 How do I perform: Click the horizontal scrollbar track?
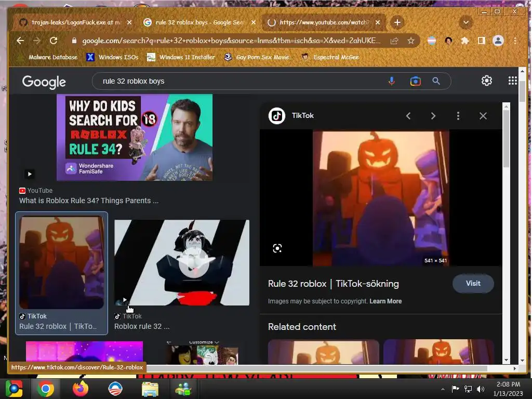click(x=317, y=368)
